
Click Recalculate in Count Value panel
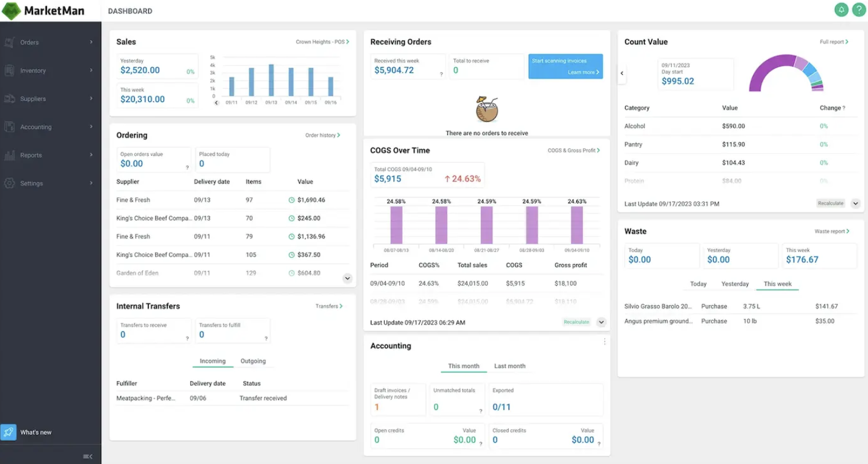[830, 203]
